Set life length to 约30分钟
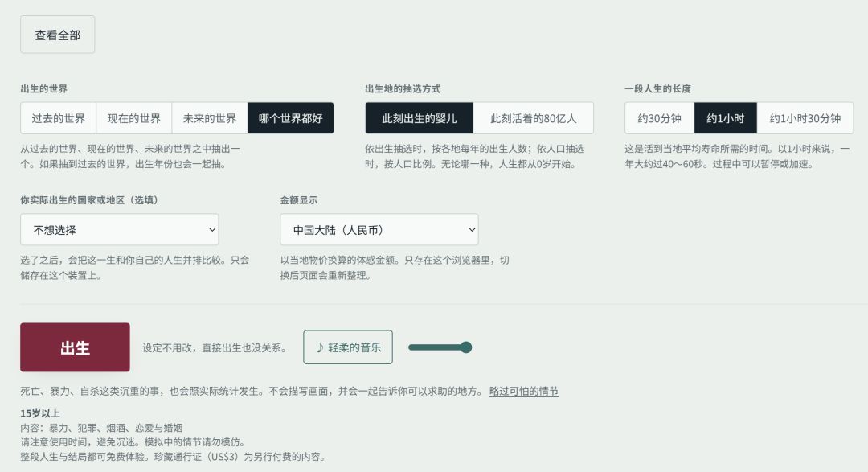868x472 pixels. pyautogui.click(x=659, y=118)
